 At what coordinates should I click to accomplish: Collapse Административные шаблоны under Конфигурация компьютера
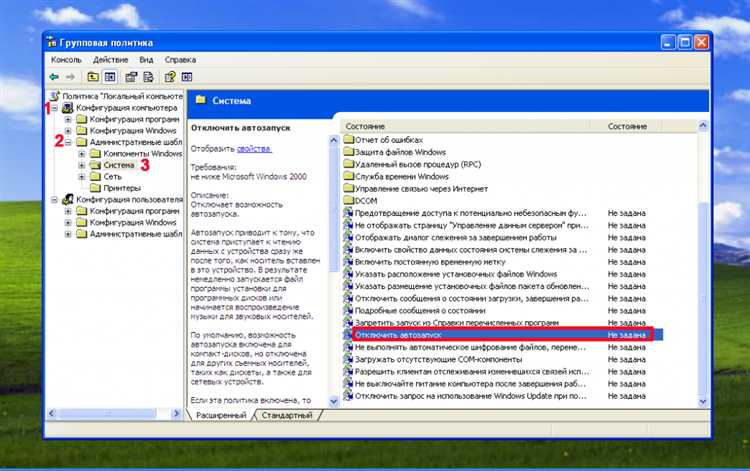pos(68,142)
